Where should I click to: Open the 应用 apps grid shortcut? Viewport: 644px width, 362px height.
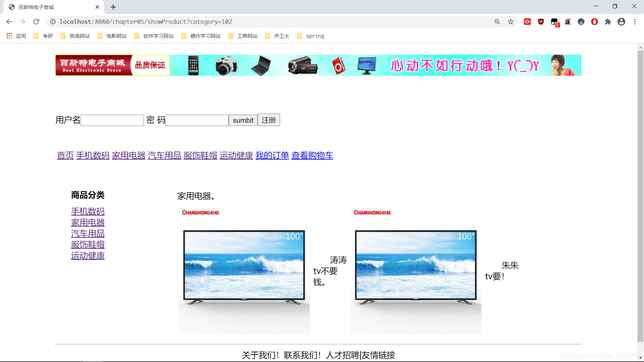(x=16, y=36)
